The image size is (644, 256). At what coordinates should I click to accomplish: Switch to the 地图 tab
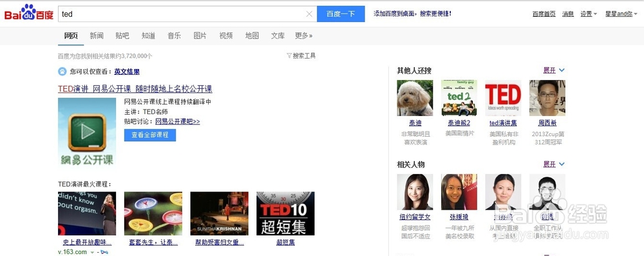pyautogui.click(x=252, y=36)
